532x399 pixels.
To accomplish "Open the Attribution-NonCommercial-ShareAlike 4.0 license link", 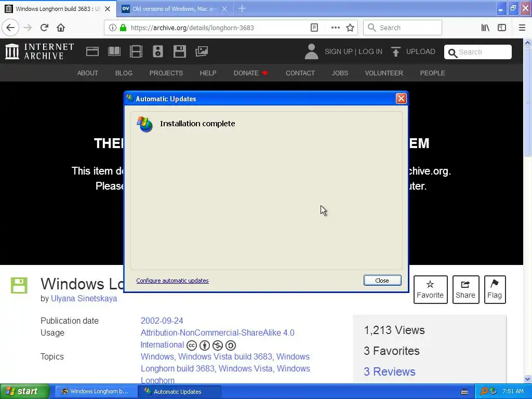I will click(x=218, y=333).
